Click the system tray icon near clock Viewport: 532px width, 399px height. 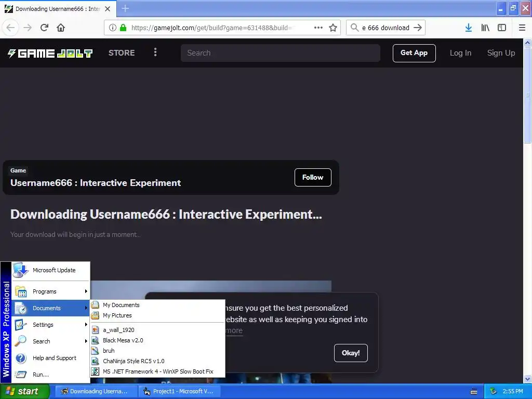[494, 392]
